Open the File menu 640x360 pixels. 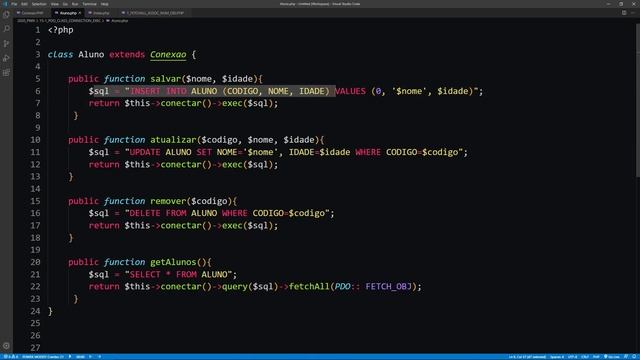tap(14, 4)
